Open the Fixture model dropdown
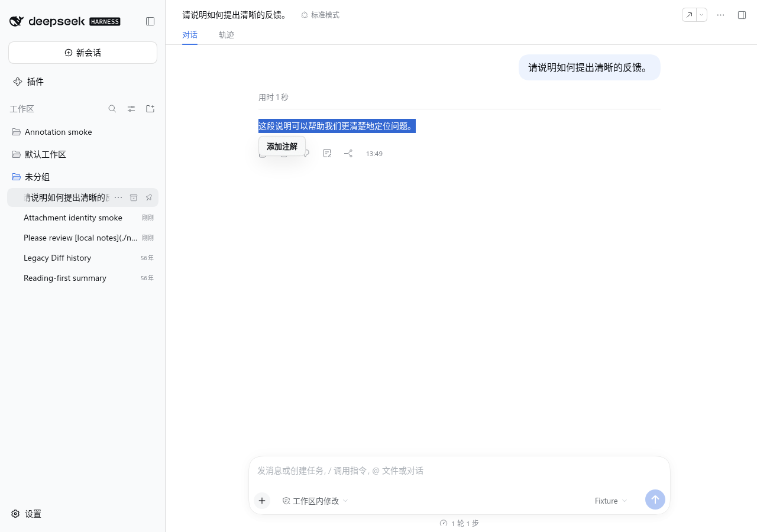The image size is (757, 532). (x=611, y=501)
